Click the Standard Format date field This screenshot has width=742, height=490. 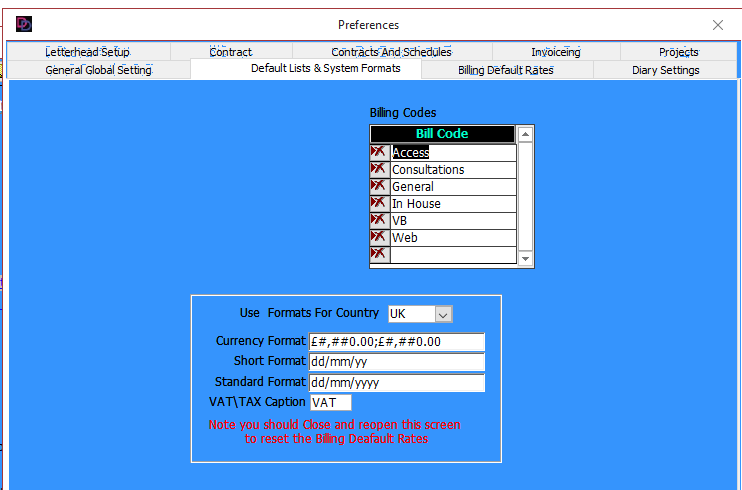pos(397,383)
